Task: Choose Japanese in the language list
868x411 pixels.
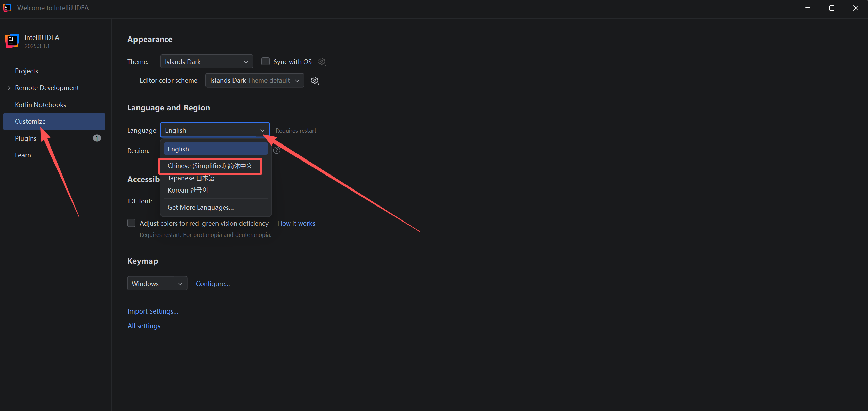Action: pyautogui.click(x=191, y=178)
